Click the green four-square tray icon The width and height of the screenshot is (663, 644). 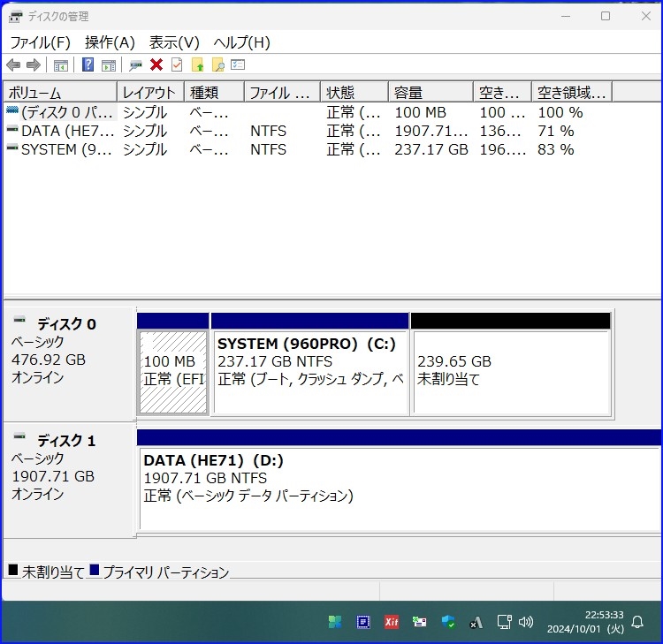point(335,622)
